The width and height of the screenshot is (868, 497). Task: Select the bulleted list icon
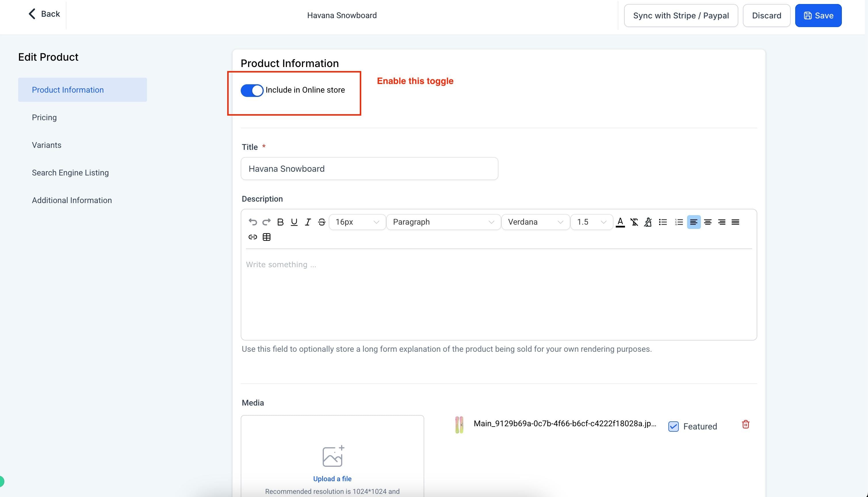click(663, 222)
